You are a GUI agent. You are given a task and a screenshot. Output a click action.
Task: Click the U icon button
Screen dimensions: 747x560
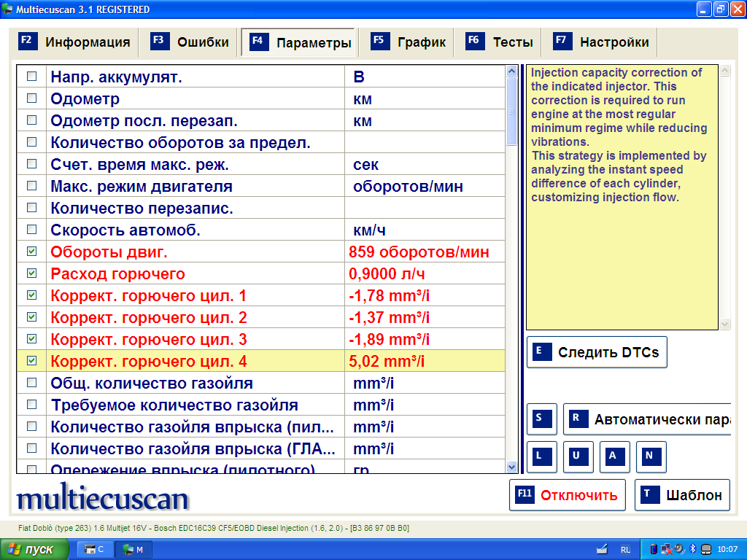[578, 456]
